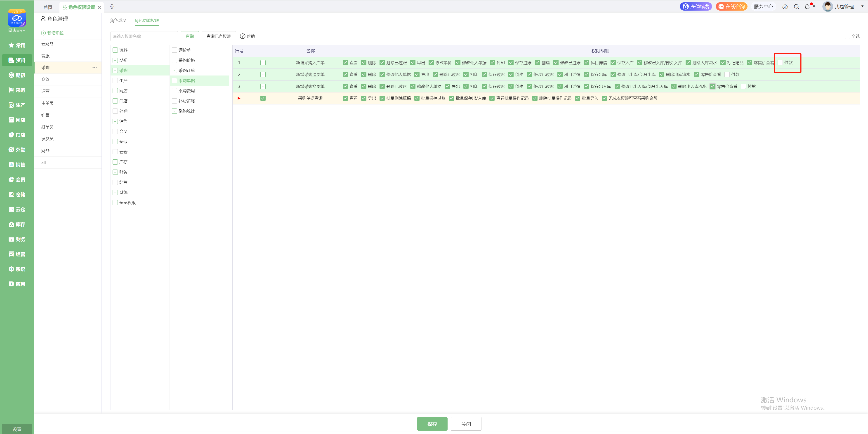868x434 pixels.
Task: Focus the 请输入权限名称 search field
Action: pyautogui.click(x=144, y=36)
